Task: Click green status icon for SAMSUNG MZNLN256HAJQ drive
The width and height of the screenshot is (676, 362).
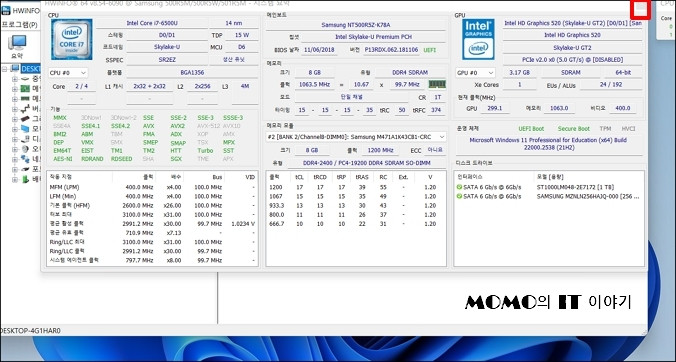Action: point(459,197)
